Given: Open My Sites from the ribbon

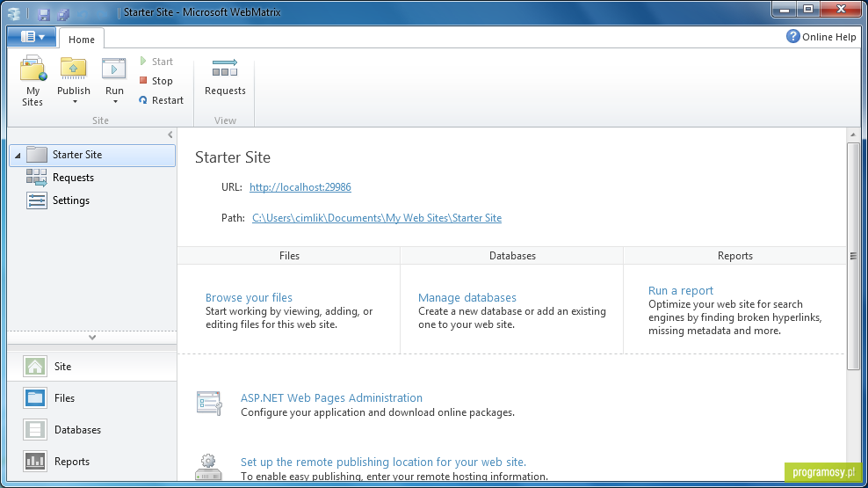Looking at the screenshot, I should tap(33, 81).
